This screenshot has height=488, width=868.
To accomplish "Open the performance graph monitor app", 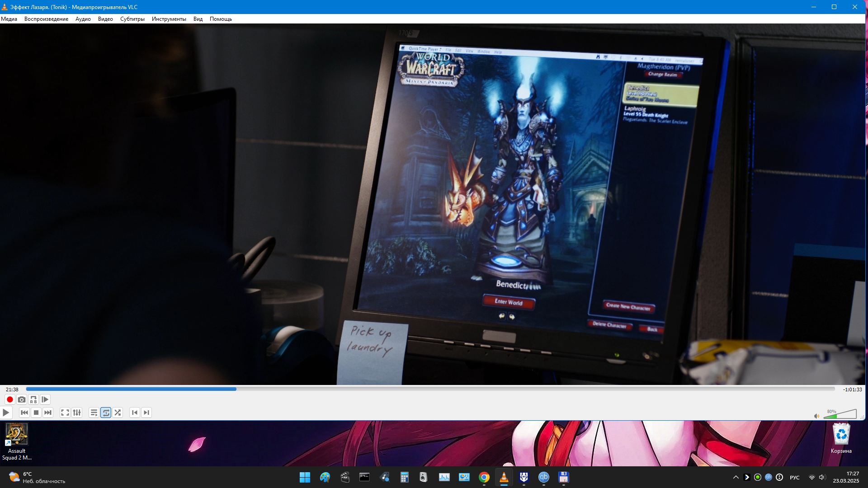I will (444, 477).
